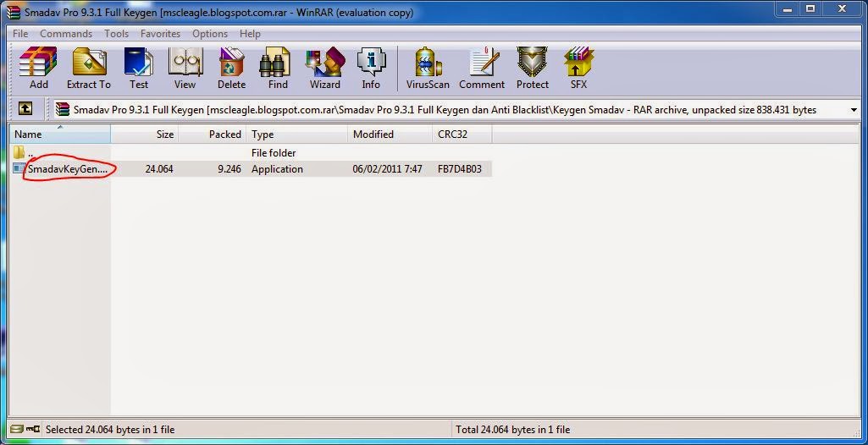Sort by the Name column header
This screenshot has width=868, height=445.
pos(60,135)
